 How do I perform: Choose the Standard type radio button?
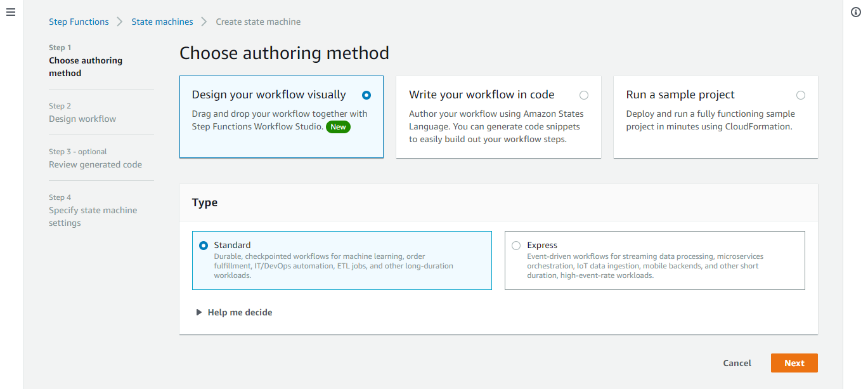pyautogui.click(x=204, y=246)
